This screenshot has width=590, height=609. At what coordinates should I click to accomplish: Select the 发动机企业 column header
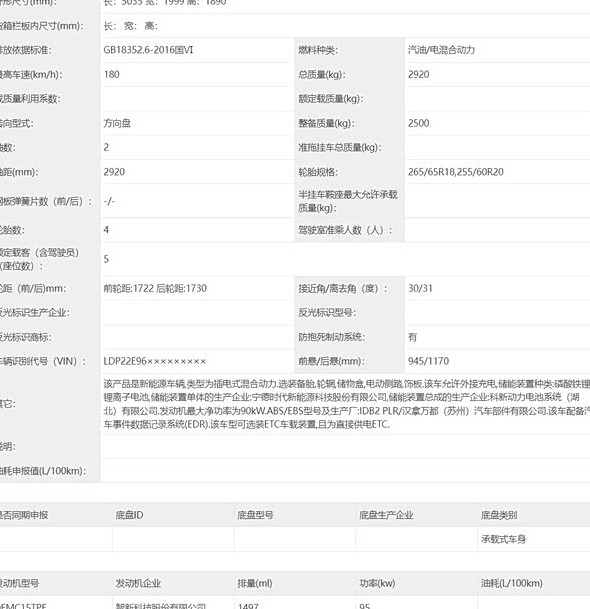[138, 583]
